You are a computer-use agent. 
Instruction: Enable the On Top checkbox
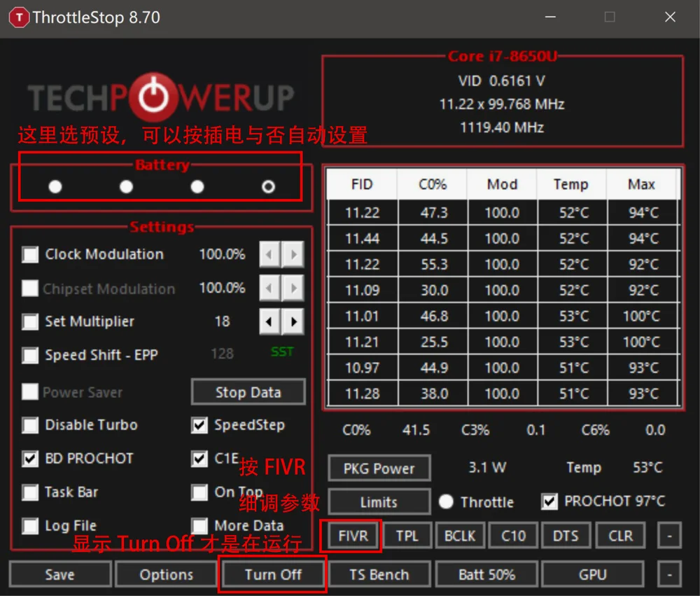click(199, 492)
